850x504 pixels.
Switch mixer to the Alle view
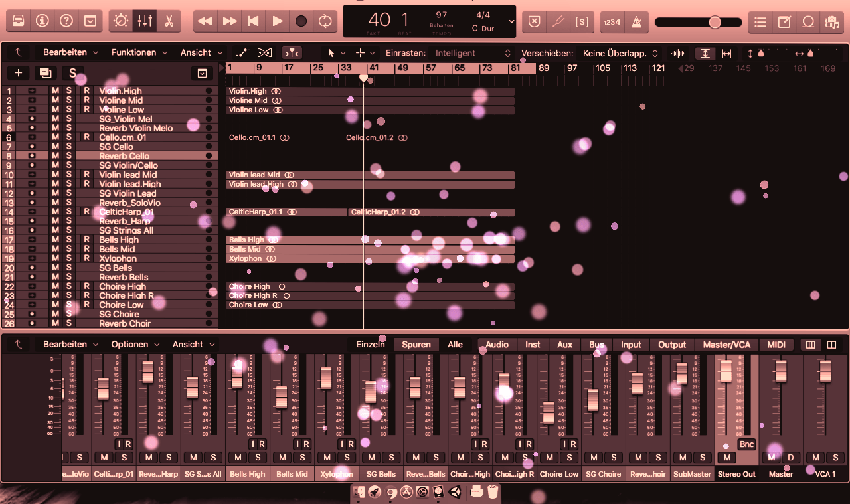(455, 345)
